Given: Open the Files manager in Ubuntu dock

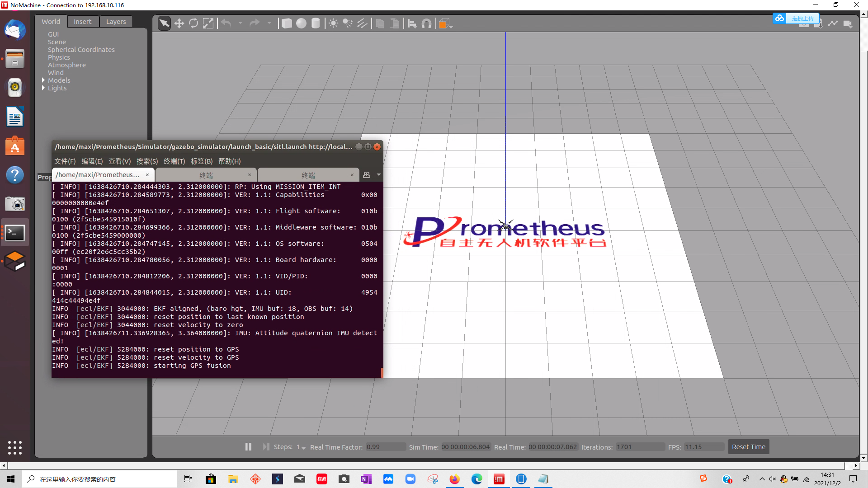Looking at the screenshot, I should [15, 59].
